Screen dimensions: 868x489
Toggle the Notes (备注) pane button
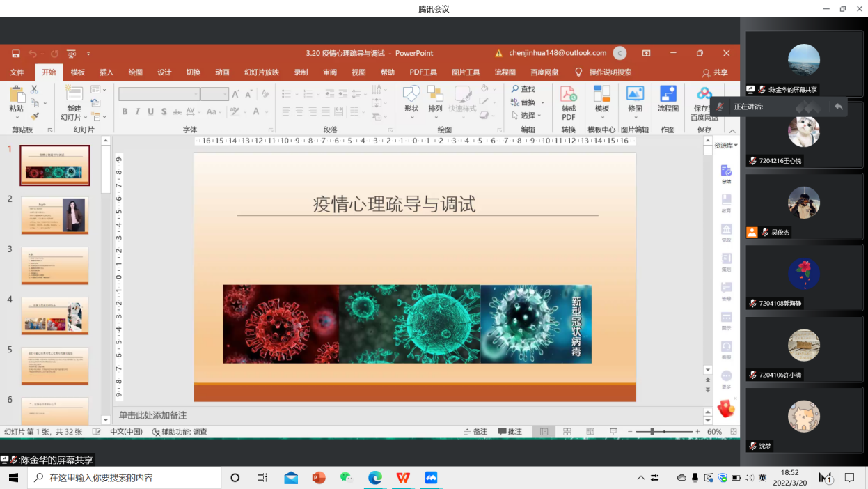pyautogui.click(x=475, y=432)
